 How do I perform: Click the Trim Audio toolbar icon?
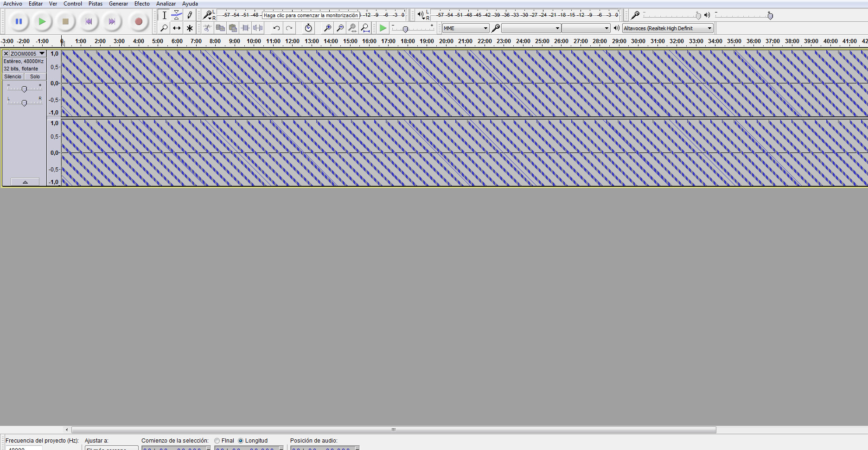pyautogui.click(x=245, y=28)
